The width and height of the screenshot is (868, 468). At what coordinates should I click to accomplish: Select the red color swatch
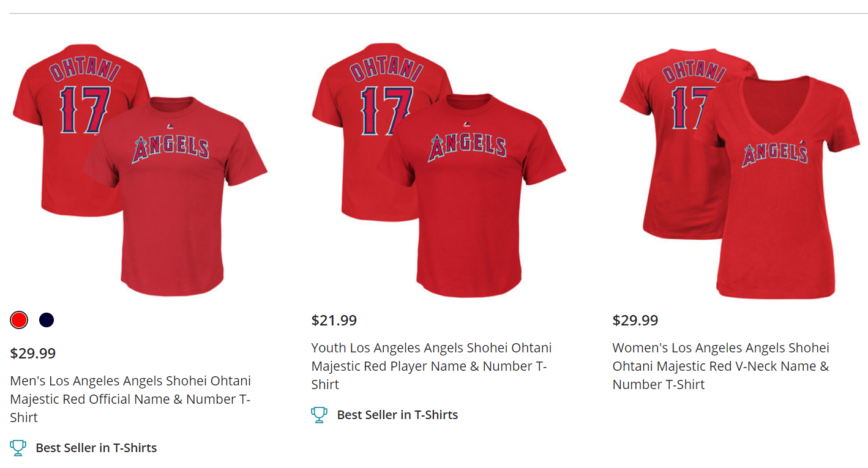pyautogui.click(x=19, y=320)
